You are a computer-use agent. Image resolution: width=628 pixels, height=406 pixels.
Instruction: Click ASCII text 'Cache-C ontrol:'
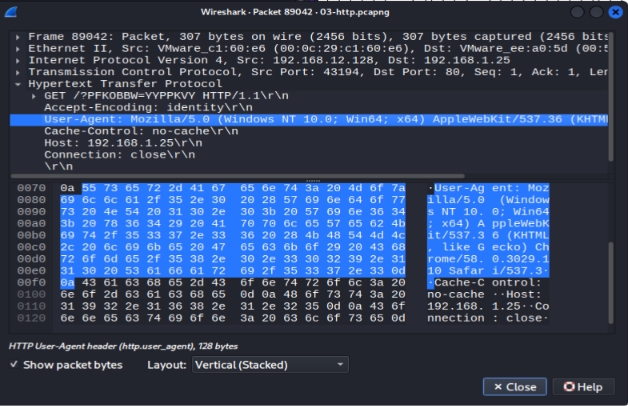click(x=488, y=283)
